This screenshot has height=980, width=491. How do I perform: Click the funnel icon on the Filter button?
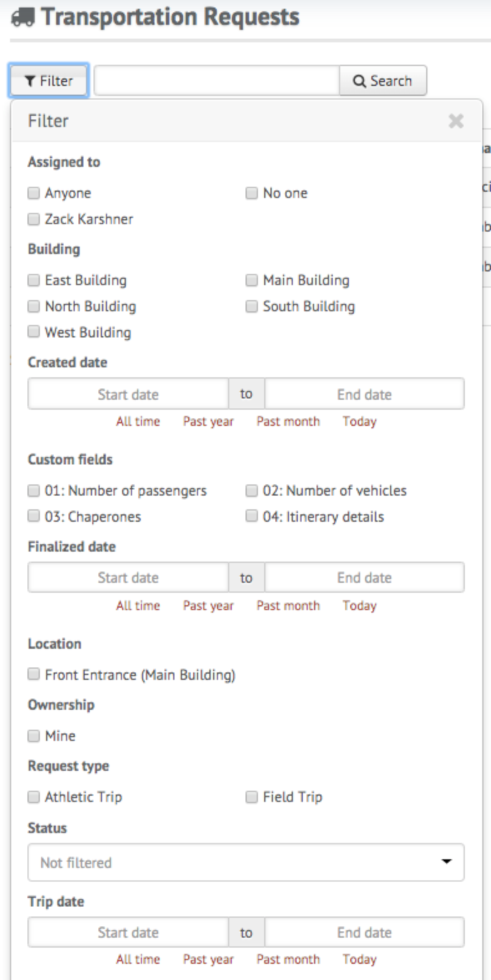(x=30, y=80)
